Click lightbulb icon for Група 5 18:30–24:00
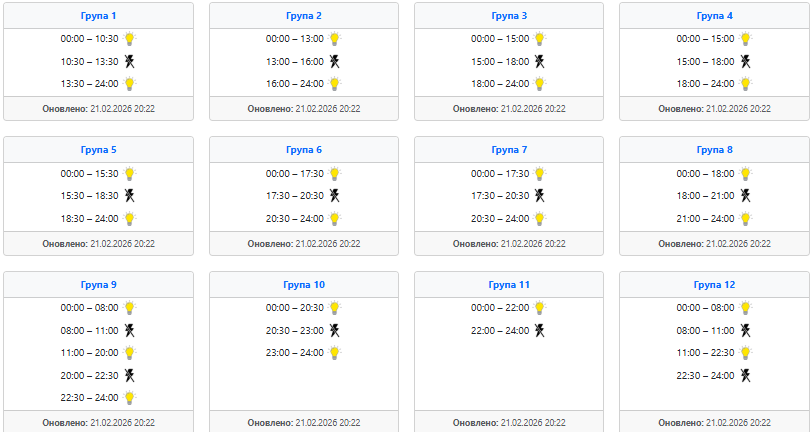 coord(129,218)
